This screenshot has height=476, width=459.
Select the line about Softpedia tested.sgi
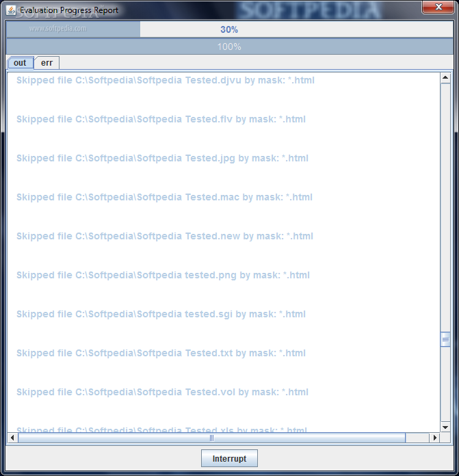[161, 314]
